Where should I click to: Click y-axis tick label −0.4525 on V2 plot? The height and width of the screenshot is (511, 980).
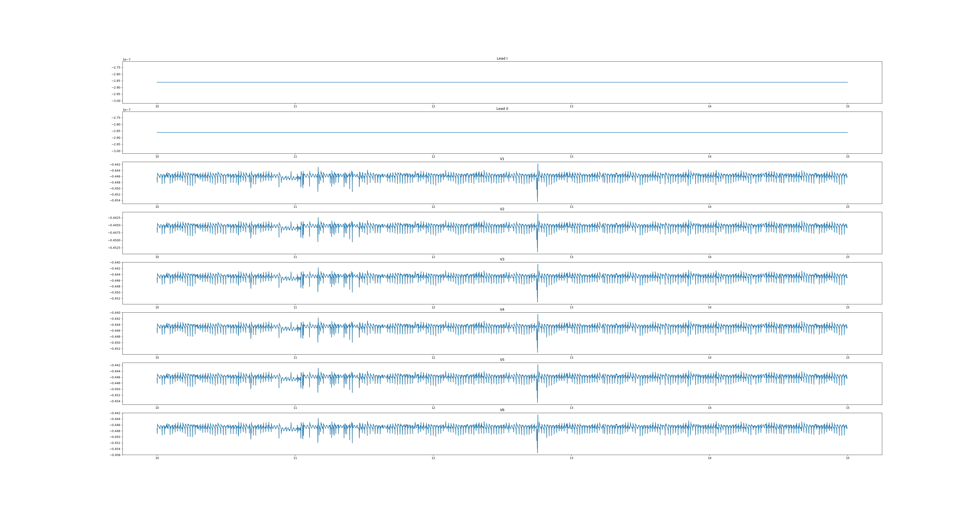[114, 248]
